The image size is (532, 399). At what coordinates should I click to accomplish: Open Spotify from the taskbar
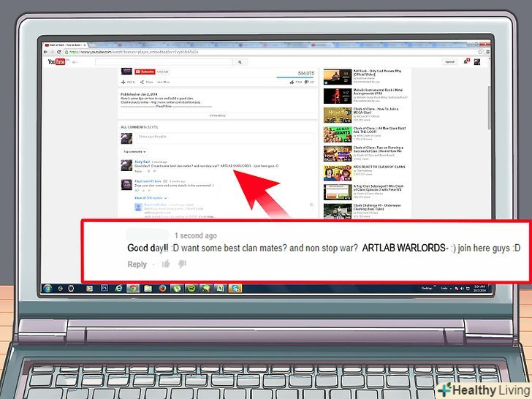191,289
